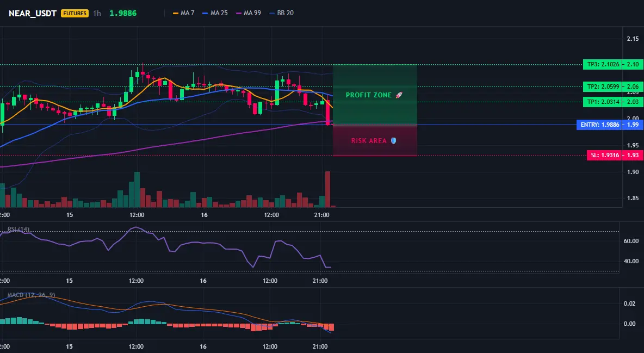Click the 40.00 RSI axis label
The image size is (644, 353).
click(631, 261)
